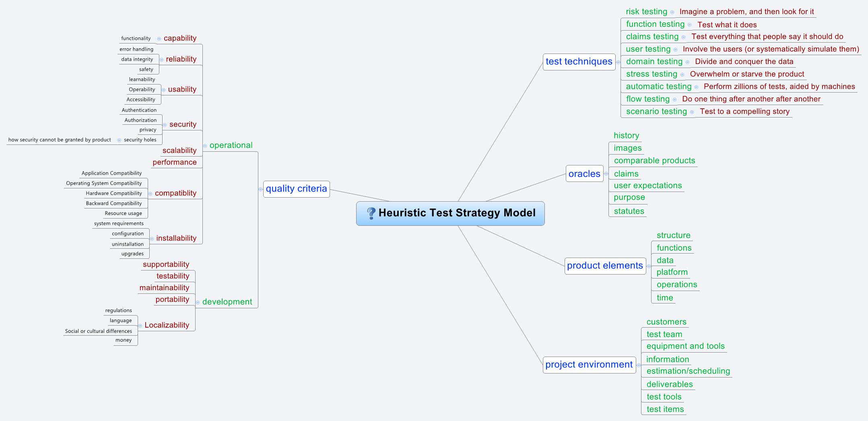Select the Heuristic Test Strategy Model topic
868x421 pixels.
457,213
